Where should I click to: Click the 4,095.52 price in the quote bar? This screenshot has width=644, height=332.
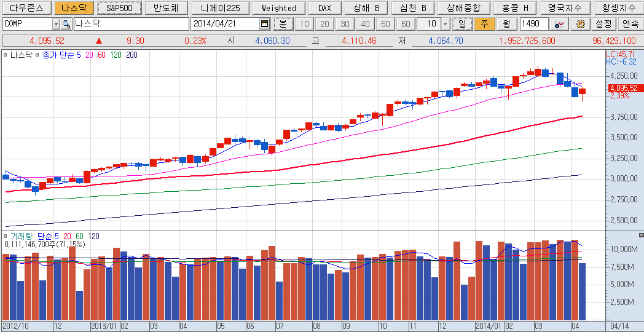click(x=47, y=41)
